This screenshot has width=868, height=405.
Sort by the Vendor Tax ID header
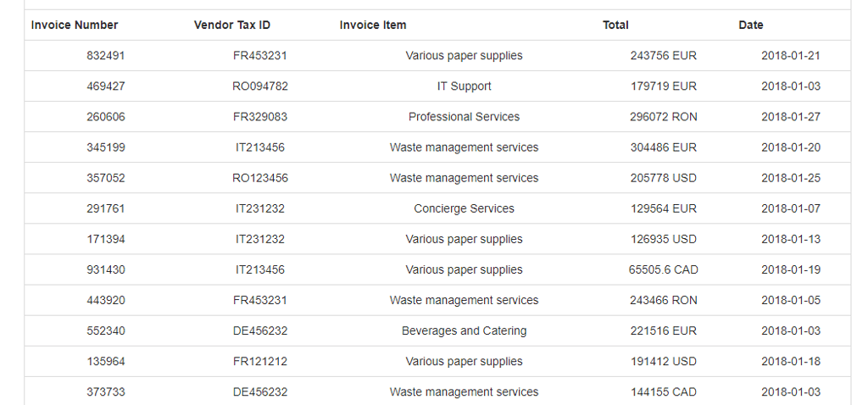pyautogui.click(x=232, y=25)
